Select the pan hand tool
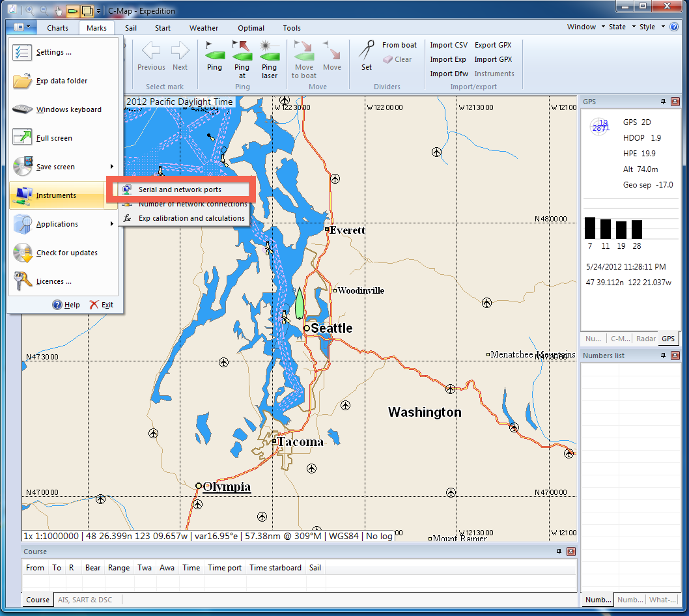Image resolution: width=689 pixels, height=616 pixels. pyautogui.click(x=59, y=10)
